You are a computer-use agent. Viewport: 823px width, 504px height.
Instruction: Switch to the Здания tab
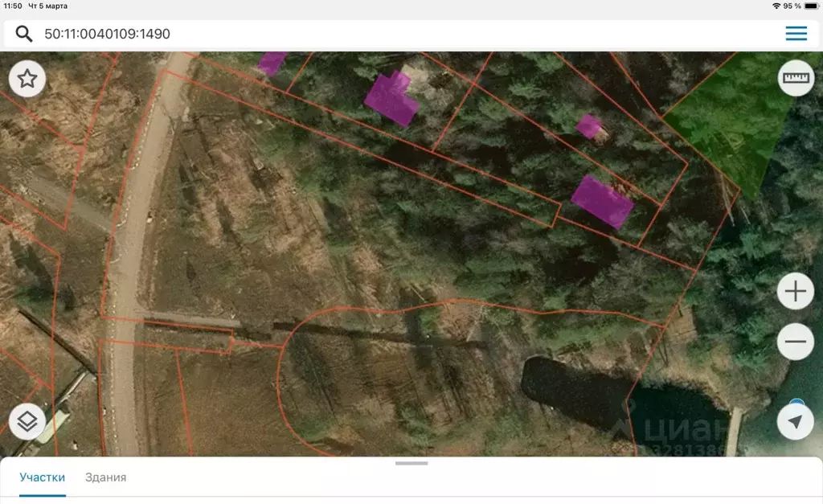[105, 477]
